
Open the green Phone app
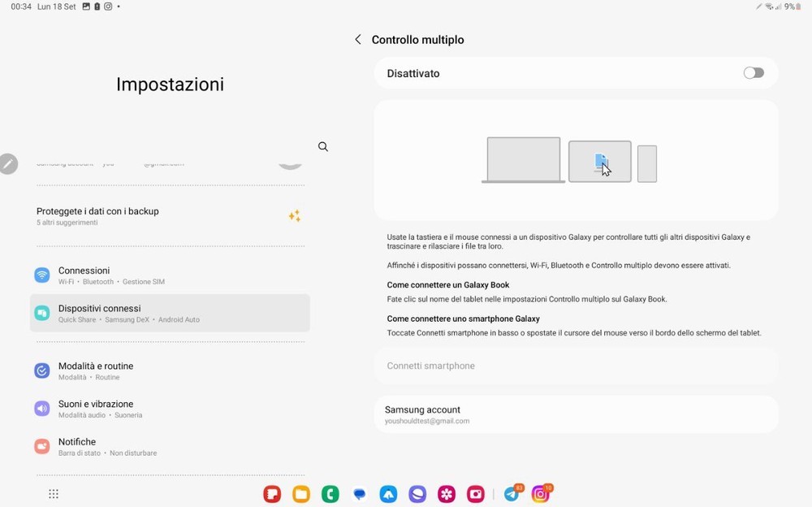click(330, 494)
